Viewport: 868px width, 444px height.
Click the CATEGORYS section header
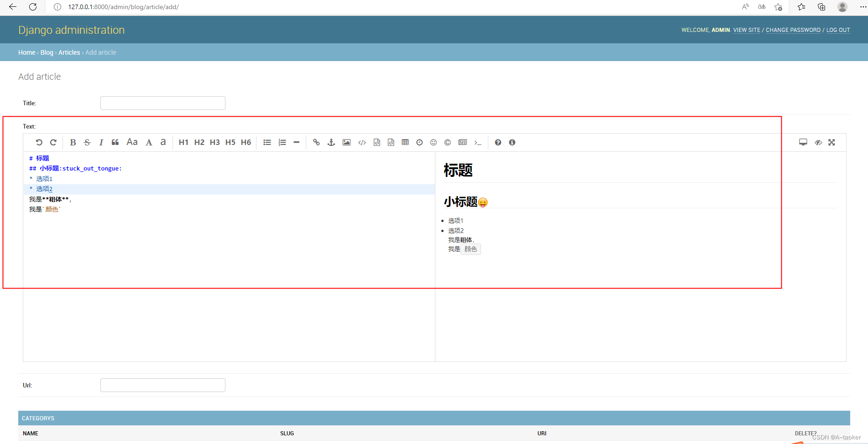tap(434, 418)
